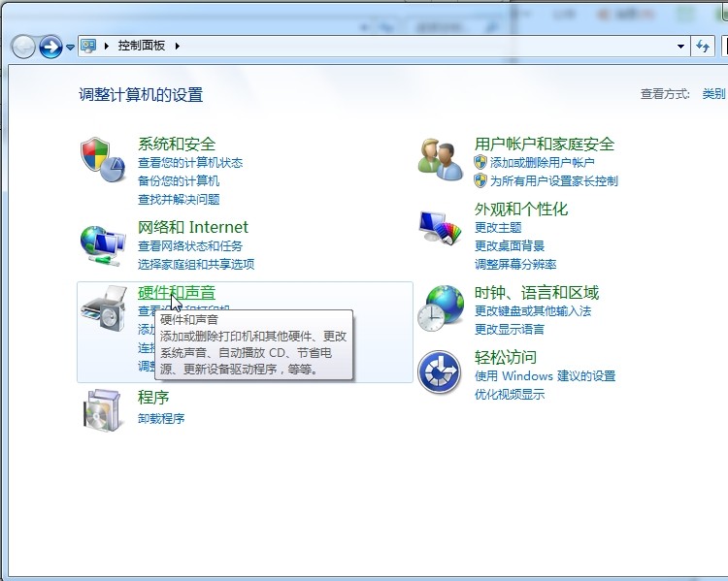Screen dimensions: 728x581
Task: Open the Hardware and Sound printer icon
Action: 104,308
